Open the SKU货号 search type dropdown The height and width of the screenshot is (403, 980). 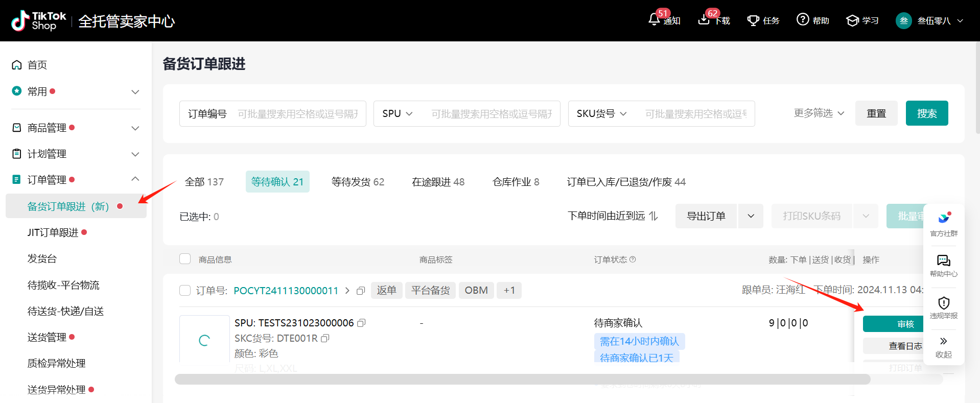pyautogui.click(x=601, y=113)
